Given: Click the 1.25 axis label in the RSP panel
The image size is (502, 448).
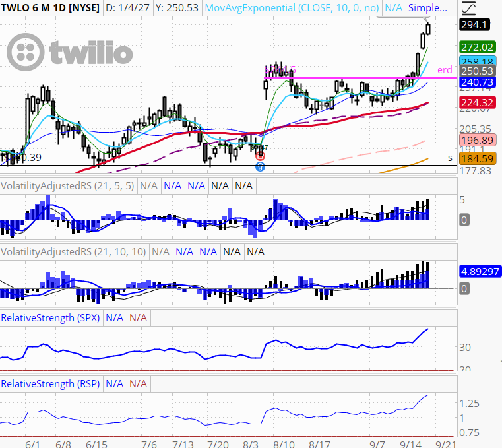Looking at the screenshot, I should coord(469,404).
